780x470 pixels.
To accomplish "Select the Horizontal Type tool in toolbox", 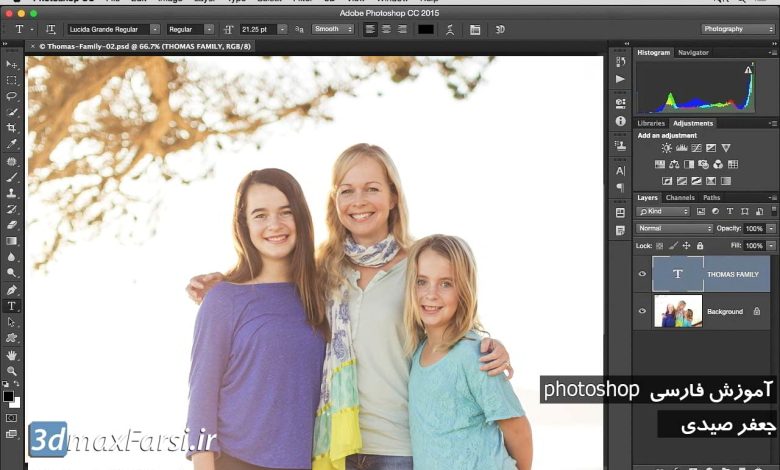I will pyautogui.click(x=11, y=306).
